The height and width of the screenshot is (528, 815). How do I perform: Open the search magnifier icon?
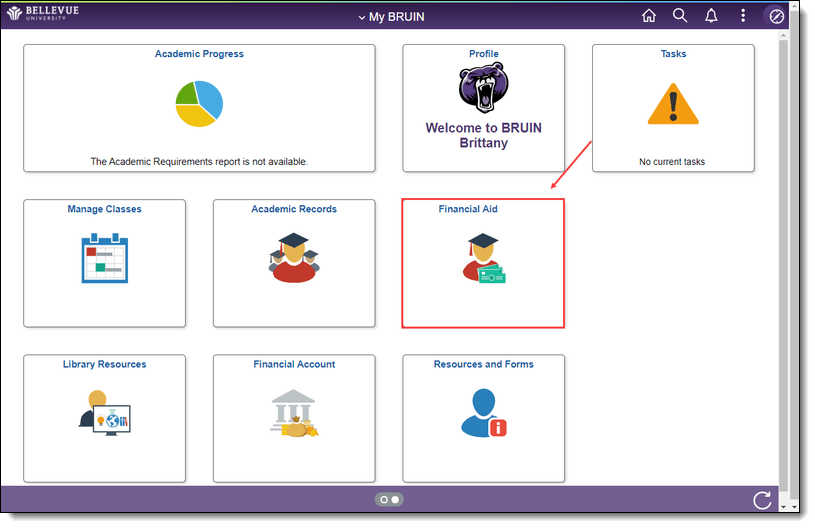(680, 16)
